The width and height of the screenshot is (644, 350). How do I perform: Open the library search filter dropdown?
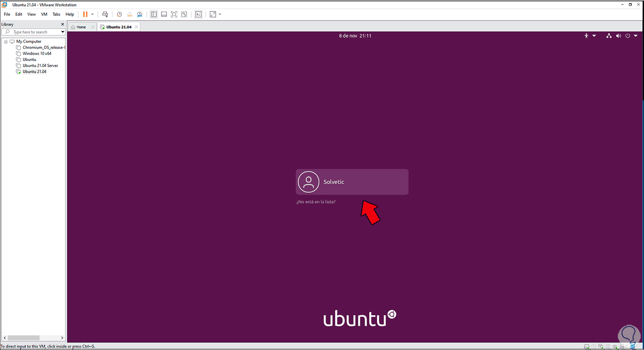(63, 32)
